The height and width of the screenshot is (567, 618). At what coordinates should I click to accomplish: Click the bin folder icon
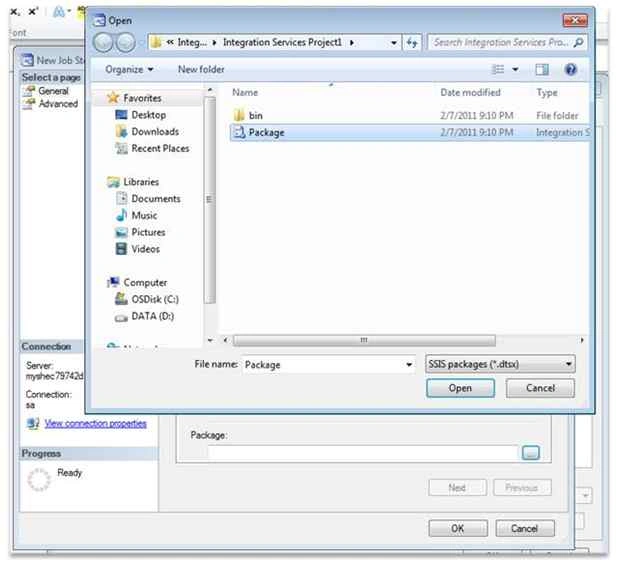[239, 115]
